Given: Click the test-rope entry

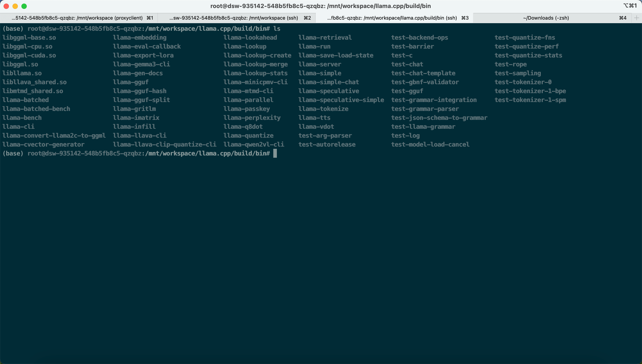Looking at the screenshot, I should [511, 64].
